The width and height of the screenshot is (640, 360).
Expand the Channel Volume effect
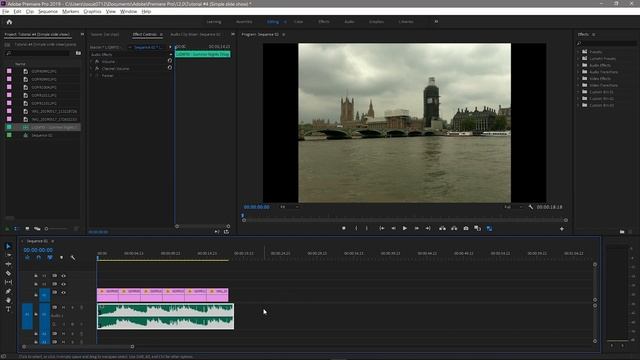91,69
